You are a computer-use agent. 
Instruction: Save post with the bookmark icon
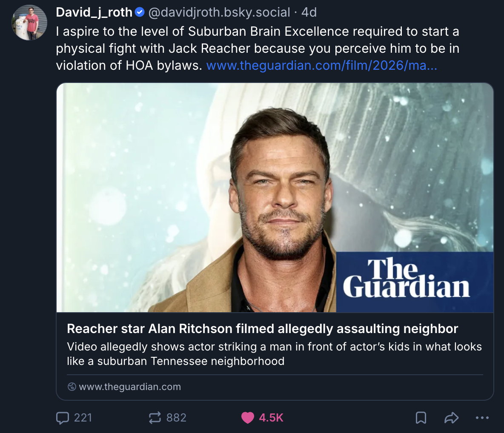click(x=421, y=418)
